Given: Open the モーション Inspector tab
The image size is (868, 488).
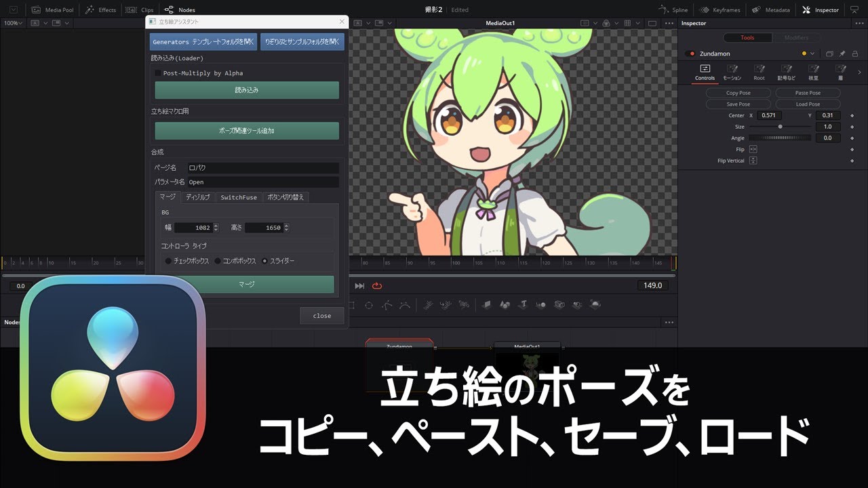Looking at the screenshot, I should coord(732,73).
